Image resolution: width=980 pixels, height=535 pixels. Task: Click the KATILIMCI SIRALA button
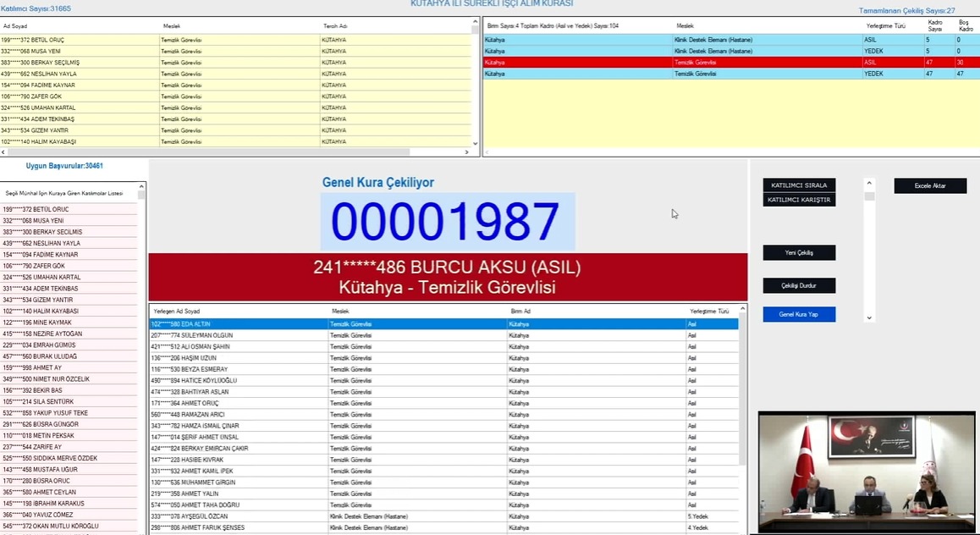(799, 185)
